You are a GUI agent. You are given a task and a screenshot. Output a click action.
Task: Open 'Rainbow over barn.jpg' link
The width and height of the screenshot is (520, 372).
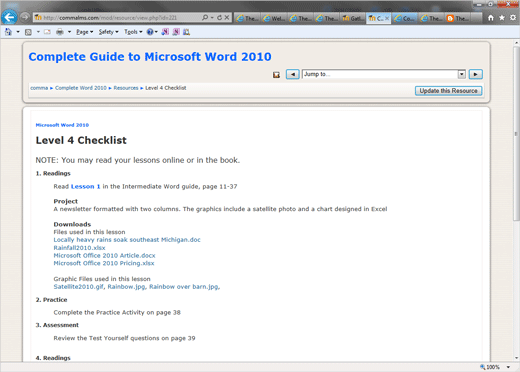tap(184, 287)
